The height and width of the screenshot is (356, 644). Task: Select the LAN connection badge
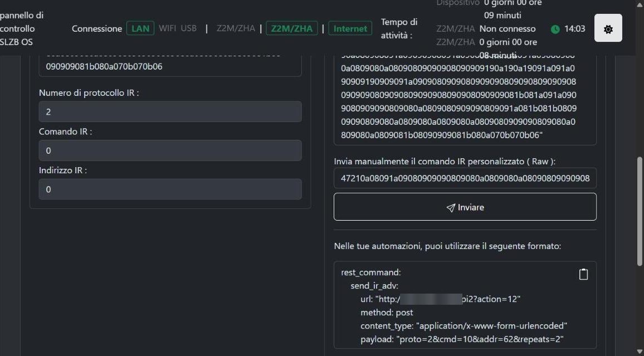coord(140,28)
